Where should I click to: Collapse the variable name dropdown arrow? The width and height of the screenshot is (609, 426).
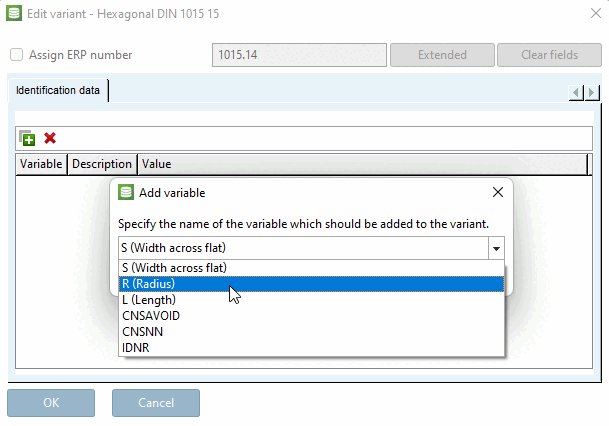(x=496, y=249)
